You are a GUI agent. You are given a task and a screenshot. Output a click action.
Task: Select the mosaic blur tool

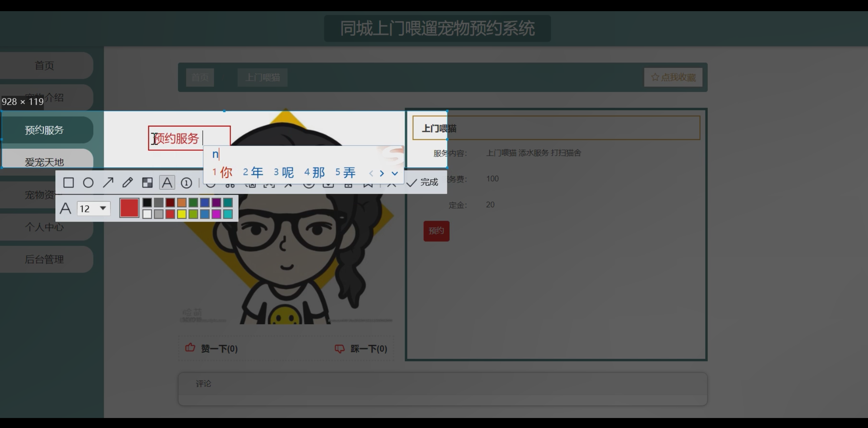(x=147, y=182)
